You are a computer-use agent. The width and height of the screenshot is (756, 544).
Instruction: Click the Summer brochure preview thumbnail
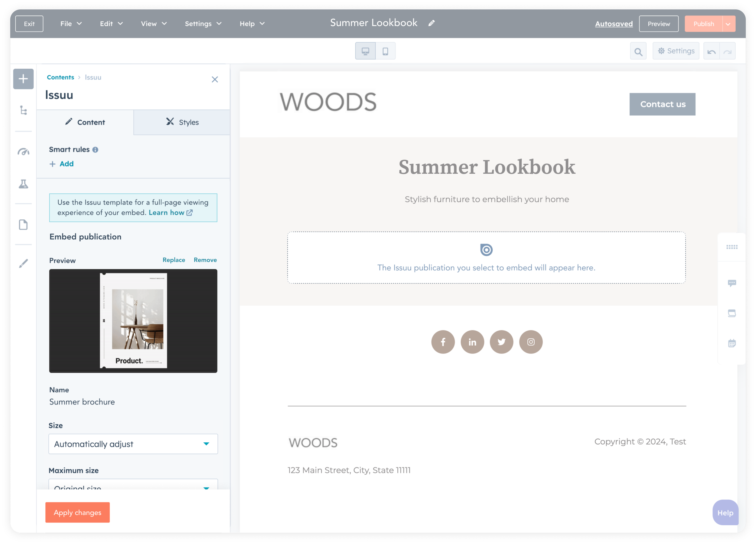[133, 320]
